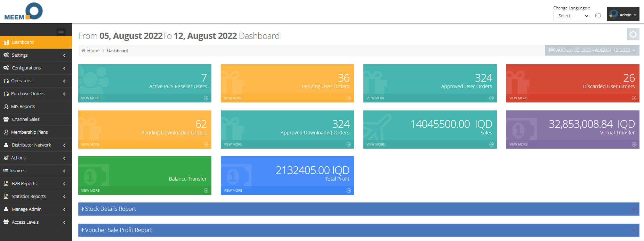The width and height of the screenshot is (644, 241).
Task: Click the 324 Approved User Orders count
Action: click(484, 78)
